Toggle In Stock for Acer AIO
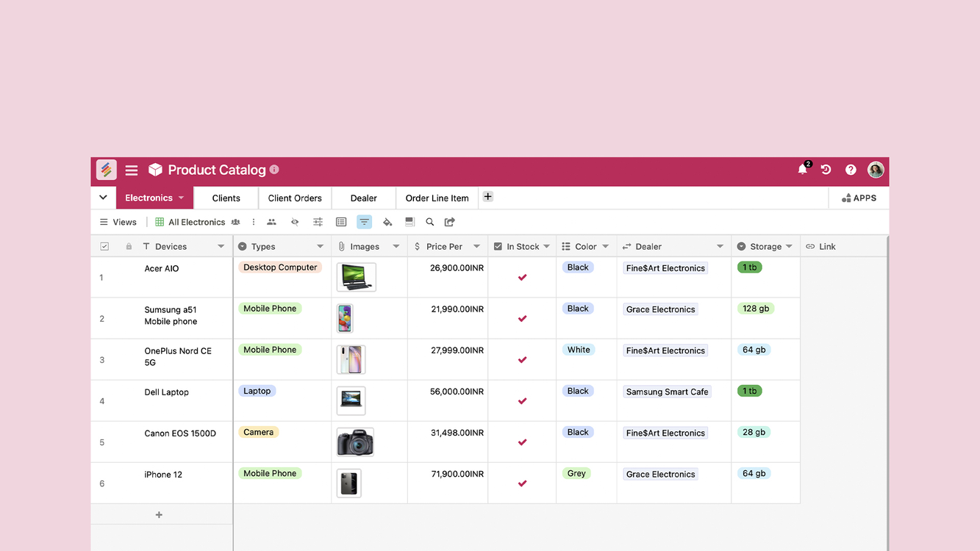 (522, 277)
